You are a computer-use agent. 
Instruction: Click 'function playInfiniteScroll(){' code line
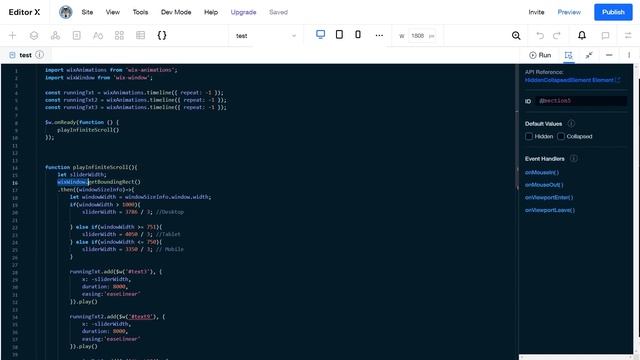91,167
